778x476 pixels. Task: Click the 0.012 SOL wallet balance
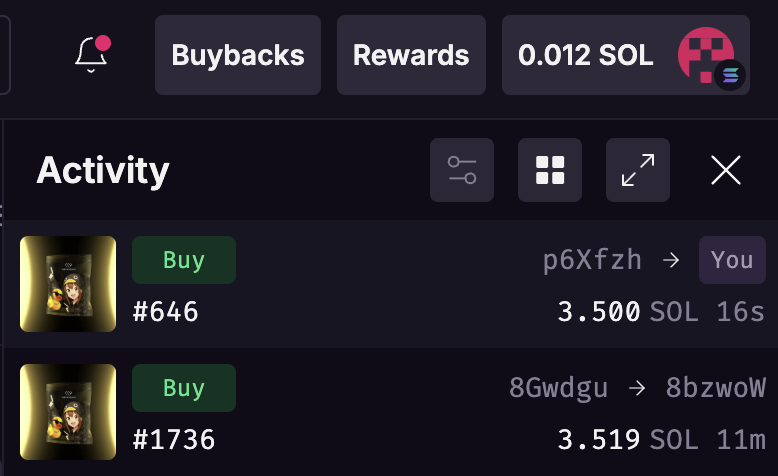585,55
